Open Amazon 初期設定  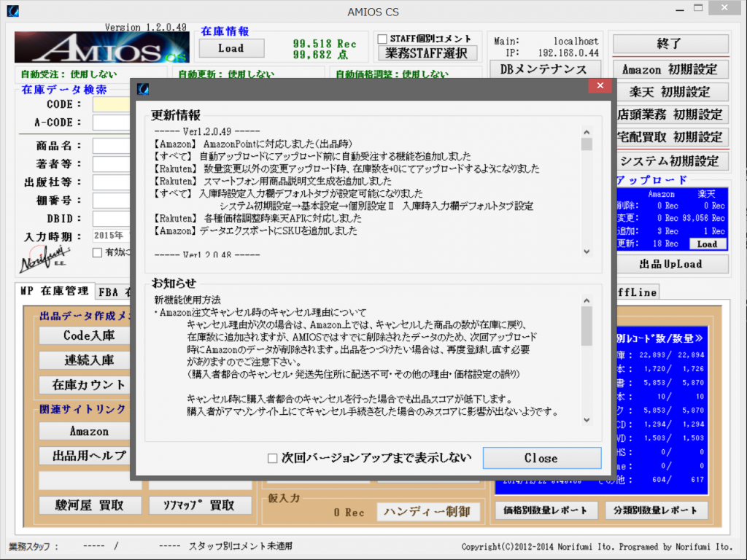point(670,69)
